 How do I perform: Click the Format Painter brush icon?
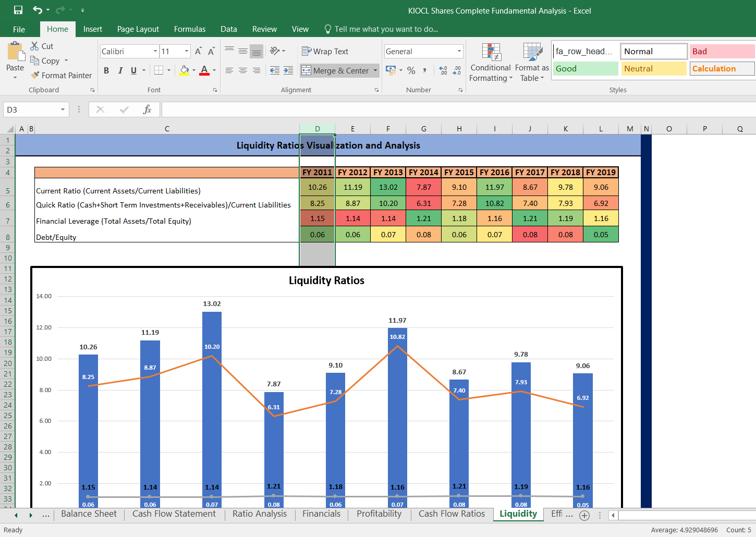(35, 75)
